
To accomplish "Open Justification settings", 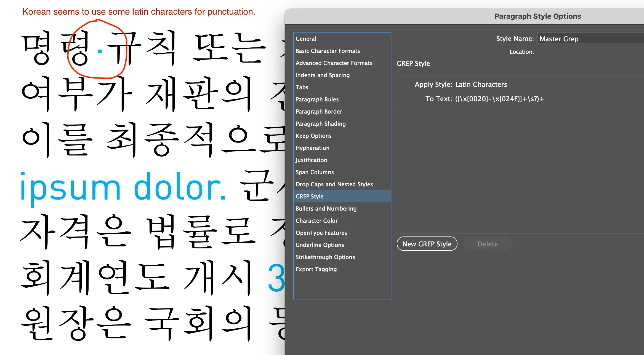I will tap(311, 160).
